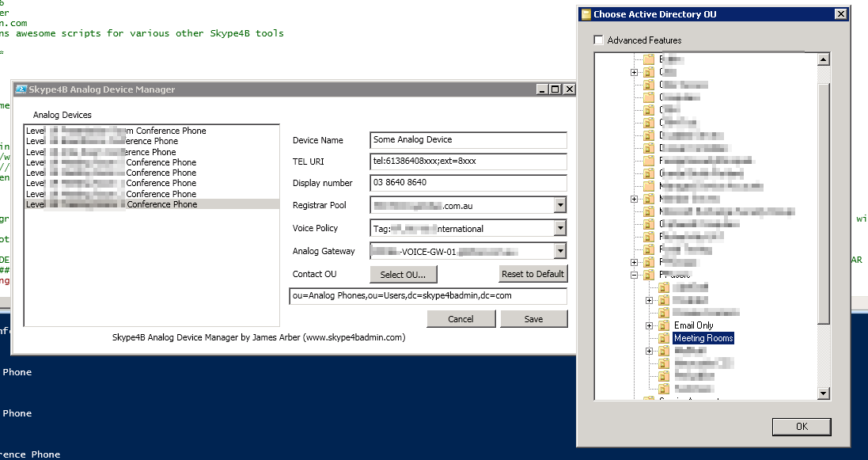Viewport: 868px width, 460px height.
Task: Open the Voice Policy dropdown
Action: [560, 228]
